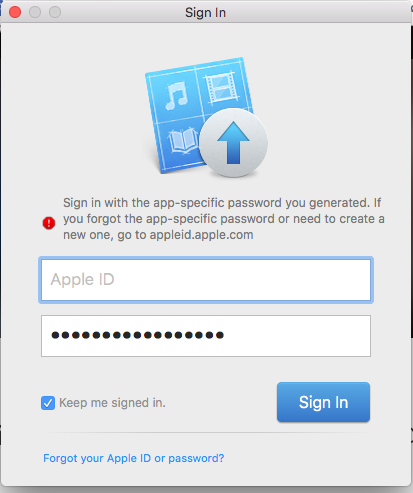Click the open book on the app icon

click(x=183, y=141)
